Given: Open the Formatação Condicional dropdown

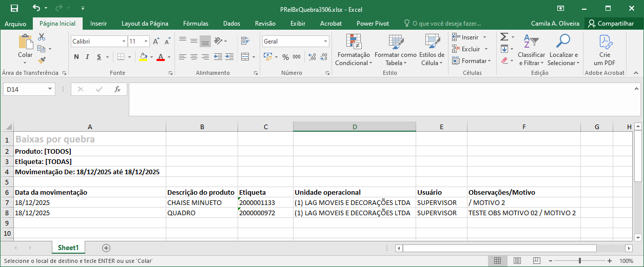Looking at the screenshot, I should click(x=353, y=51).
